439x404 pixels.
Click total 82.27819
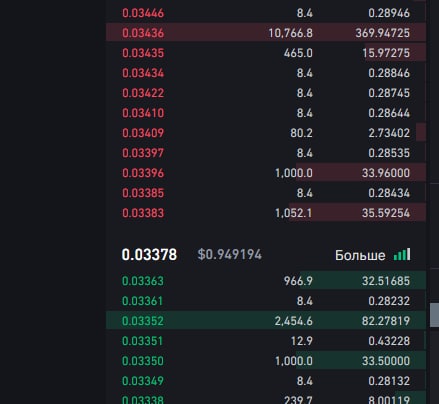386,321
